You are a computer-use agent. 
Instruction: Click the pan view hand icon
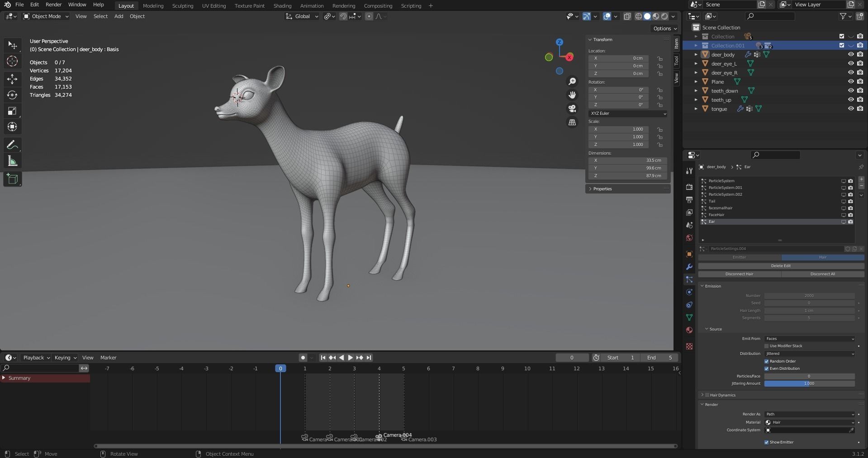[572, 95]
